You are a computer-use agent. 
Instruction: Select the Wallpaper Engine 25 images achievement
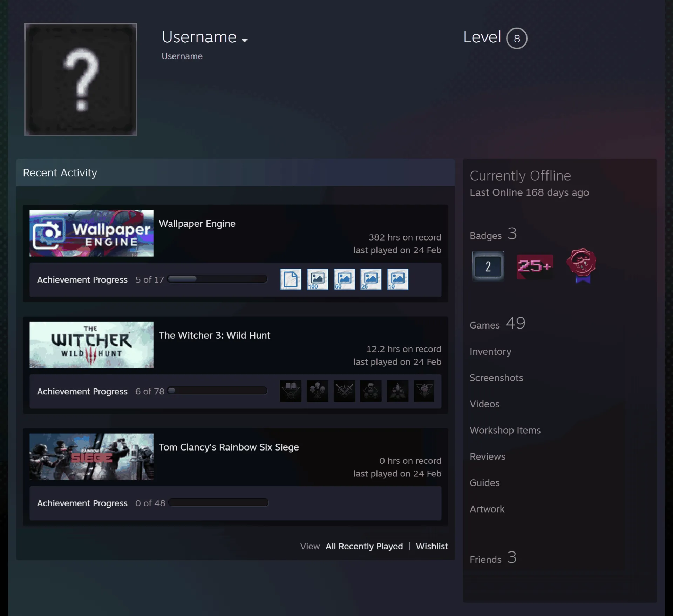tap(371, 279)
